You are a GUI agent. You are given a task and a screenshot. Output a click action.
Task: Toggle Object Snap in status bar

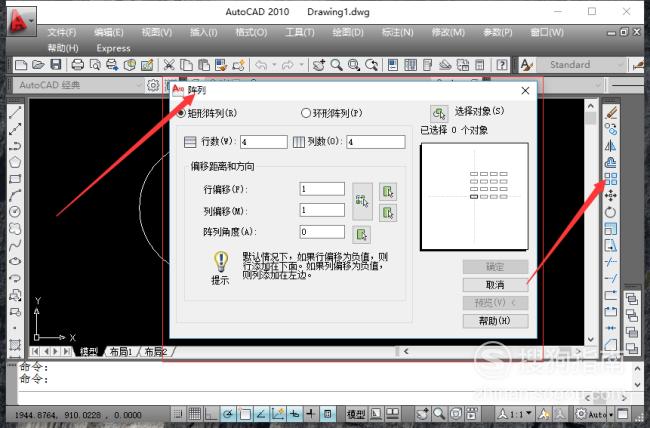point(244,413)
